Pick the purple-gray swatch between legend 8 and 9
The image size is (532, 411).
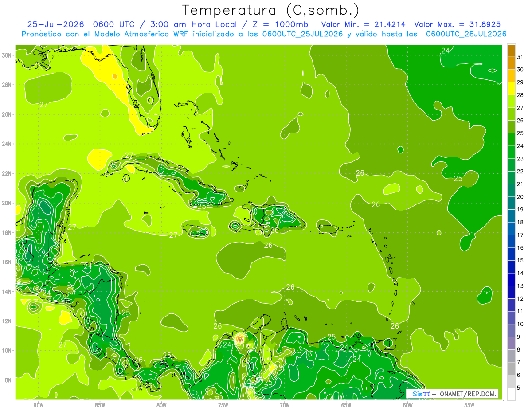511,343
